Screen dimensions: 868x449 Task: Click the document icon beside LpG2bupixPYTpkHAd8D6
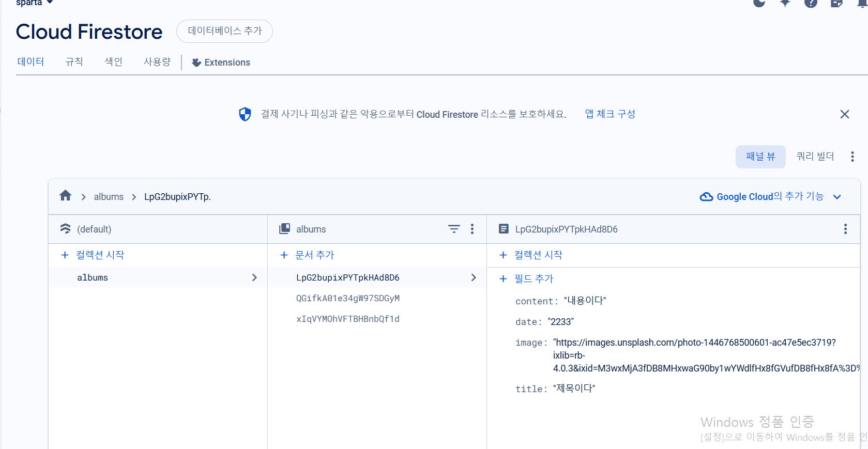(504, 229)
